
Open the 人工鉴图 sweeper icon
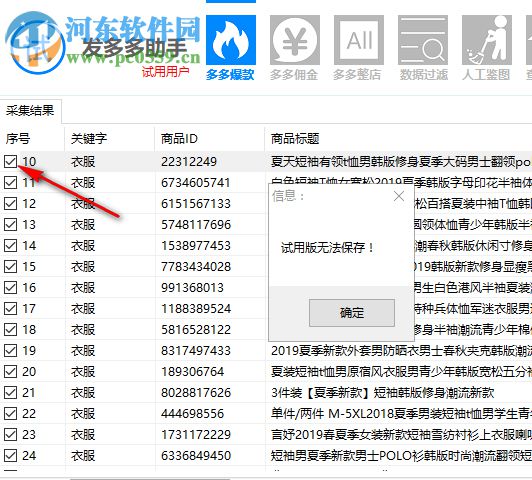pyautogui.click(x=487, y=40)
